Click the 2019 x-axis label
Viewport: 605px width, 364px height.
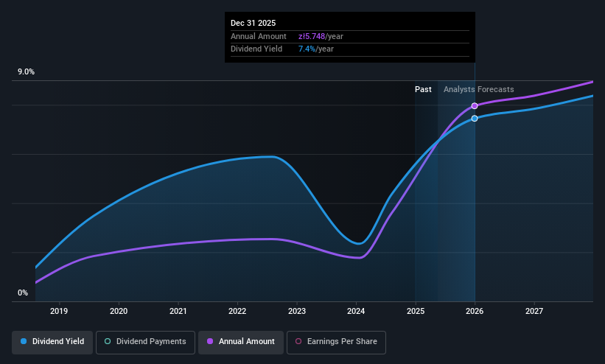click(x=59, y=311)
